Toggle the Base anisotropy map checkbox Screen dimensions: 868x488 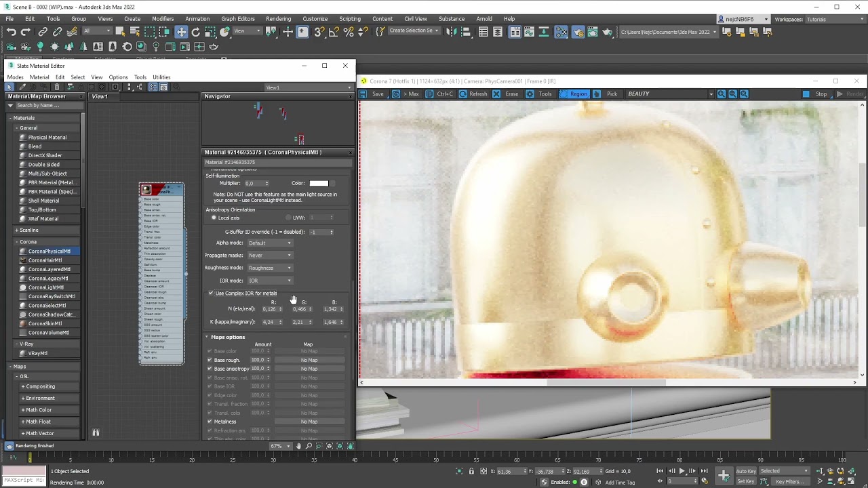point(210,369)
